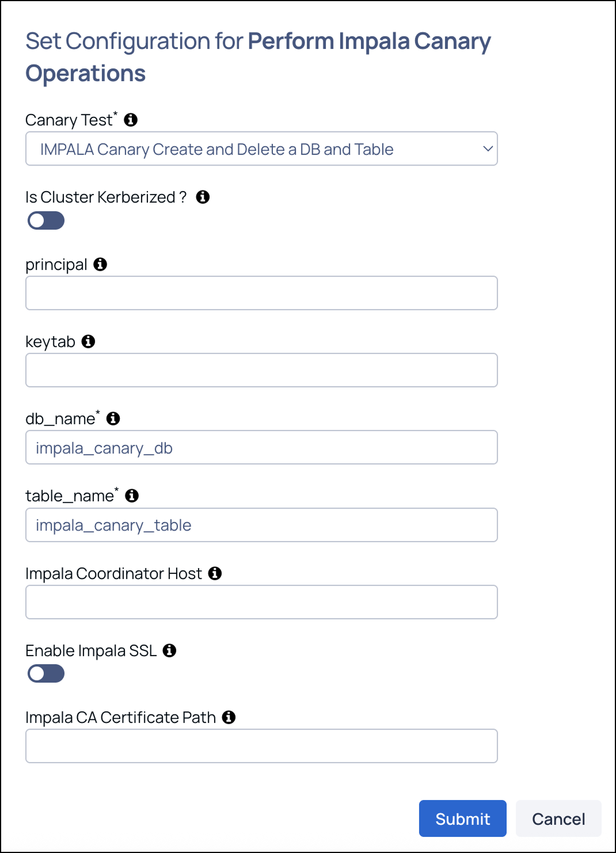Click the keytab info icon
The width and height of the screenshot is (616, 853).
click(x=88, y=341)
